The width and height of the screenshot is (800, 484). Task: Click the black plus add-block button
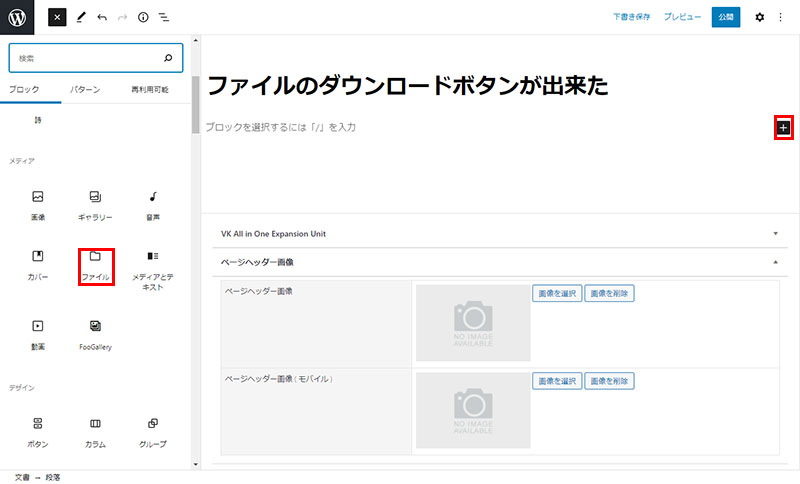pyautogui.click(x=783, y=128)
